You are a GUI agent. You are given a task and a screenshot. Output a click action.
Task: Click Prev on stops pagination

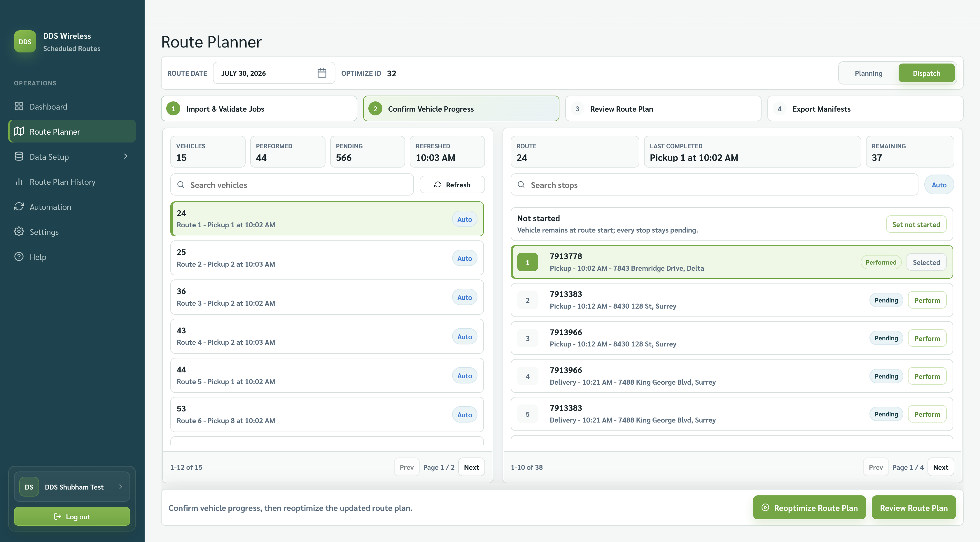click(875, 467)
